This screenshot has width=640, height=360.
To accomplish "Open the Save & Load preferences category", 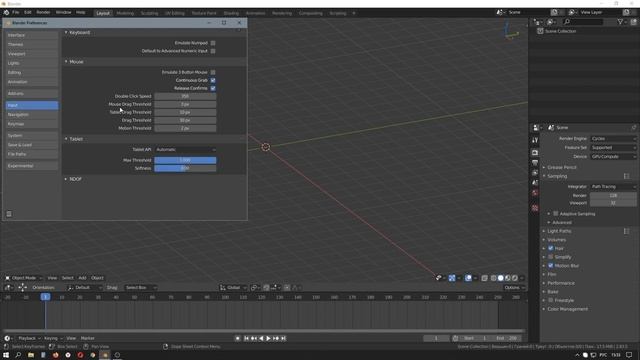I will coord(32,145).
